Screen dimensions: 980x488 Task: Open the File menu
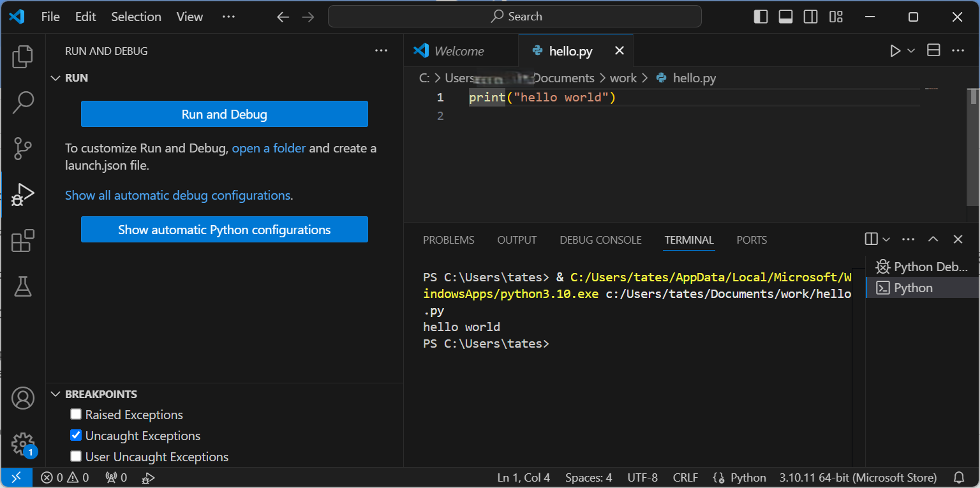[50, 17]
